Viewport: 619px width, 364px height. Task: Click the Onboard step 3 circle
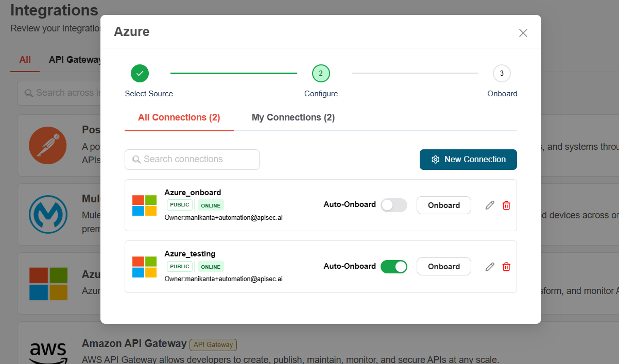[x=502, y=74]
